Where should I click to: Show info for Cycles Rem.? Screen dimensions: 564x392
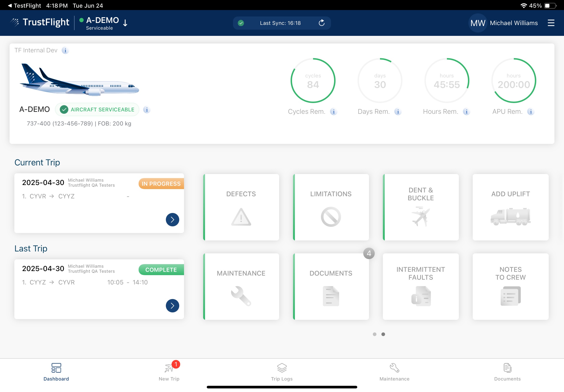pyautogui.click(x=333, y=112)
